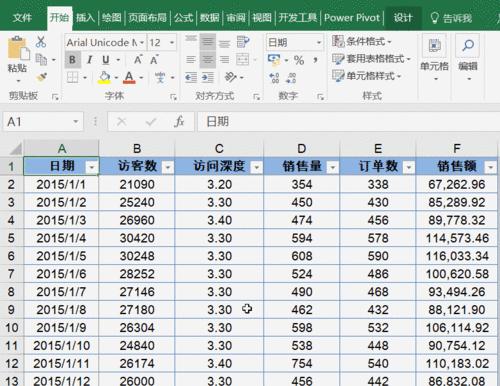This screenshot has width=500, height=386.
Task: Switch to the 公式 formulas tab
Action: pyautogui.click(x=184, y=17)
